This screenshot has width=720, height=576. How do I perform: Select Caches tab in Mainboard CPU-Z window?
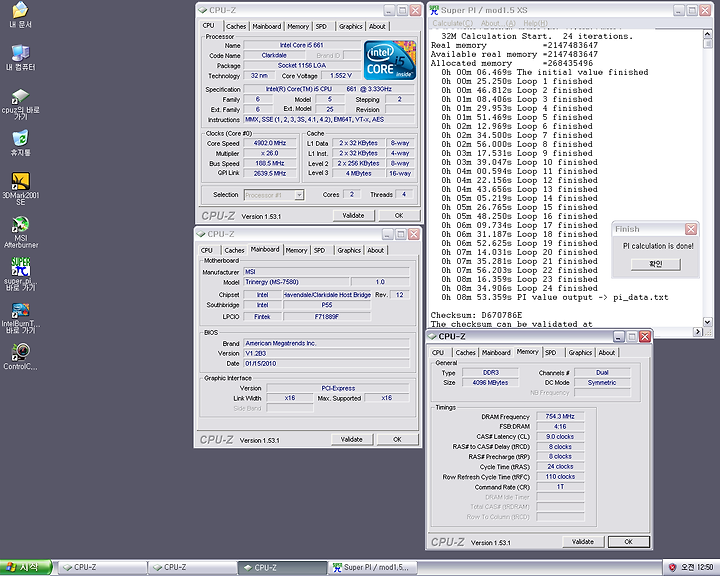[234, 250]
